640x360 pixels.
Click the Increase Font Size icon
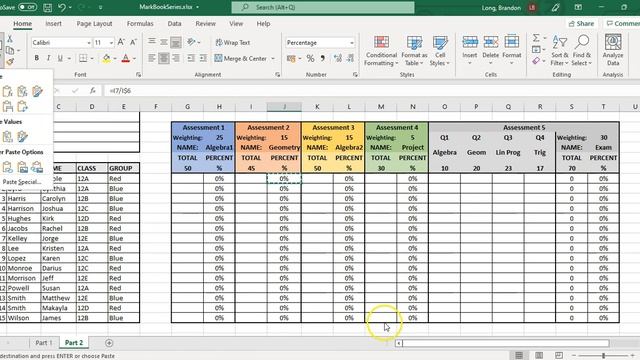pos(121,42)
